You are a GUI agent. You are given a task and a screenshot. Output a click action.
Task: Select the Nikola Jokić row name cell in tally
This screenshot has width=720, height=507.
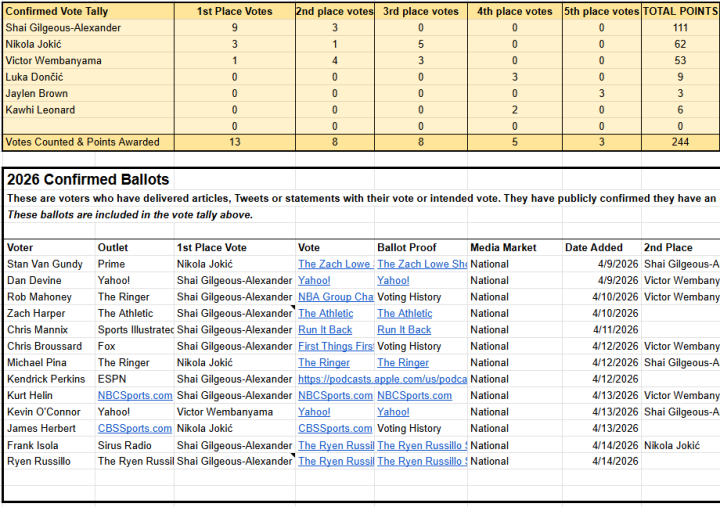pos(38,44)
